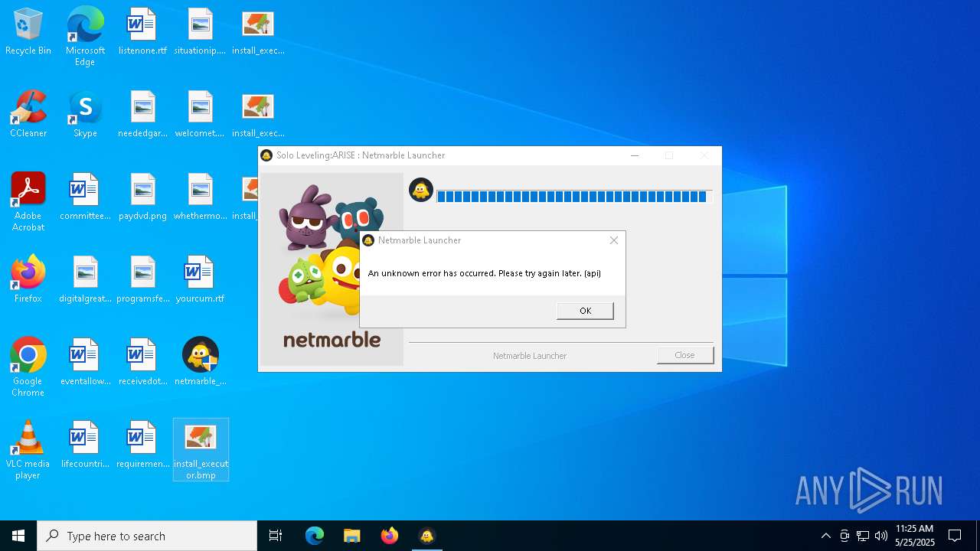Select the netmarble installer desktop icon

pyautogui.click(x=200, y=363)
